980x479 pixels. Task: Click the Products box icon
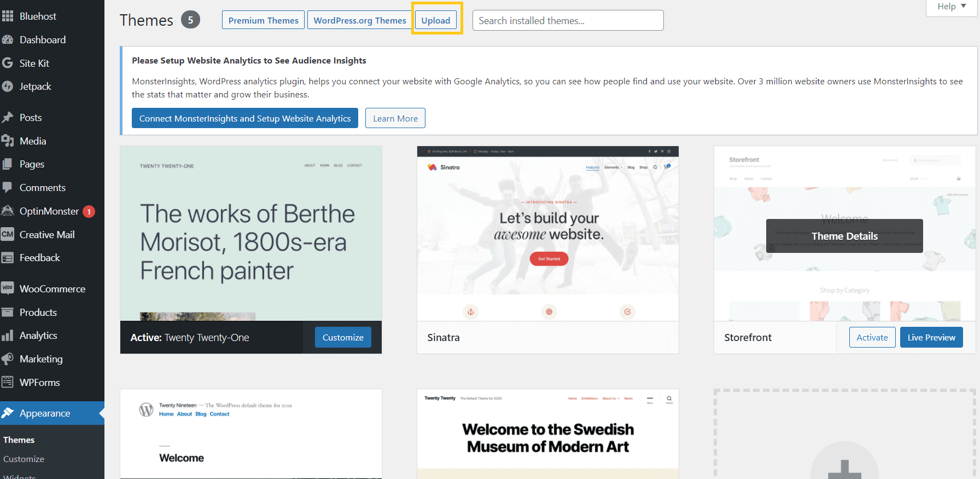tap(8, 313)
